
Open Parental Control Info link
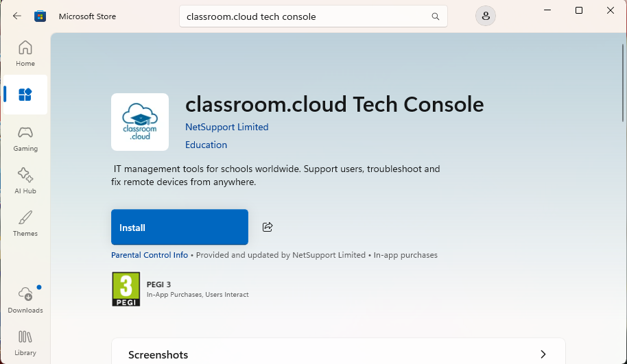[150, 255]
